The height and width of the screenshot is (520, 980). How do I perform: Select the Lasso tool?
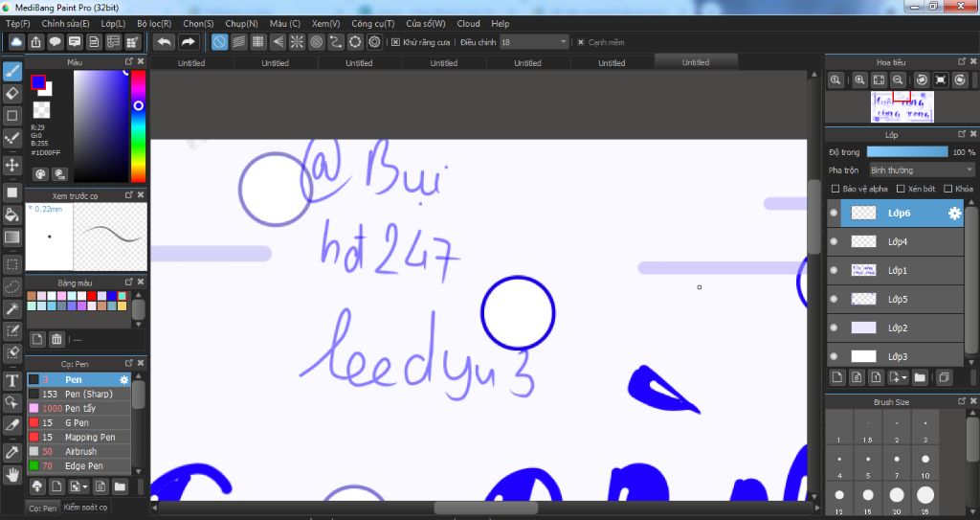[x=11, y=287]
